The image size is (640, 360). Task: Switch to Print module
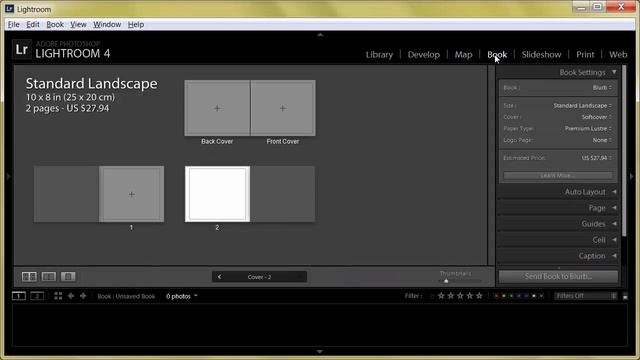pyautogui.click(x=585, y=55)
